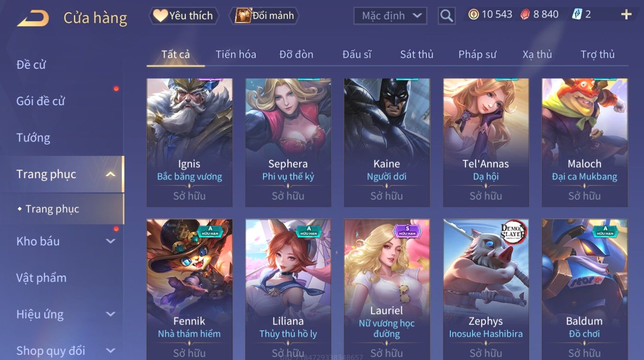The height and width of the screenshot is (360, 644).
Task: Open Yêu thích favorites heart button
Action: (x=184, y=16)
